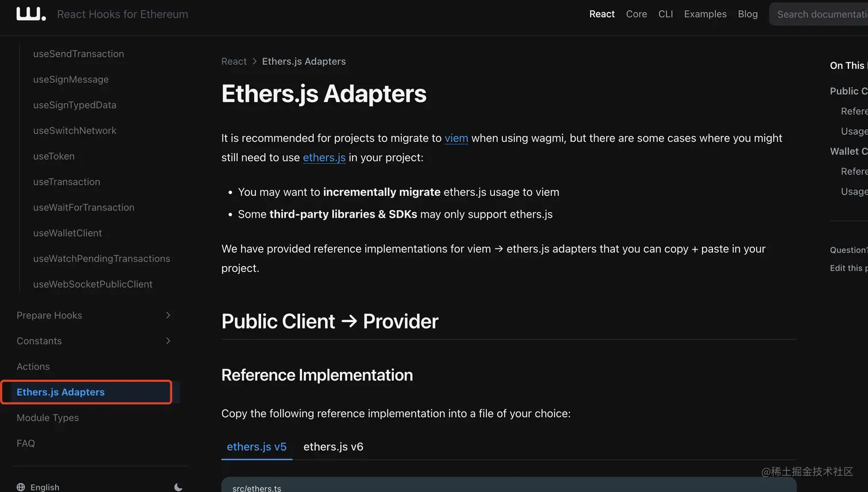Viewport: 868px width, 492px height.
Task: Click the src/ethers.ts code file label
Action: (257, 488)
